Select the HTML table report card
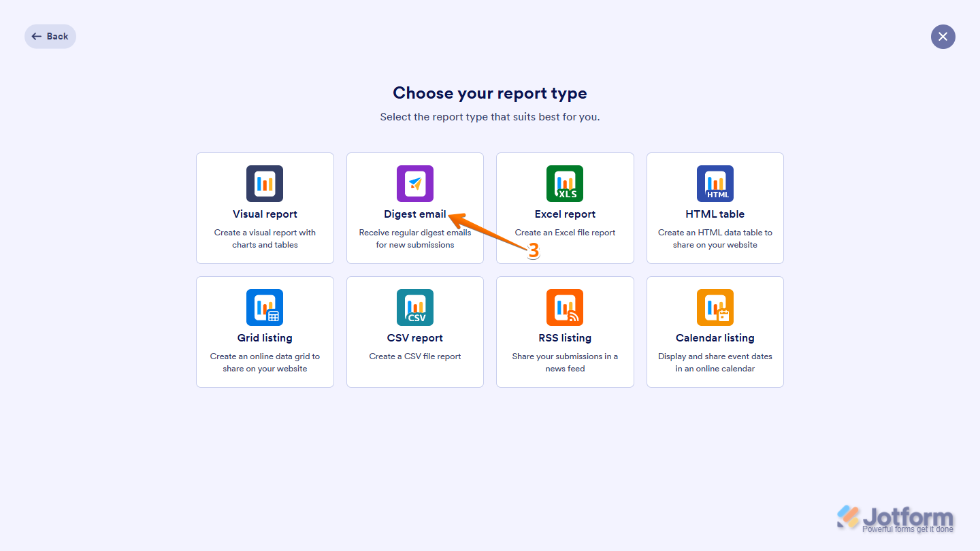980x551 pixels. pyautogui.click(x=715, y=207)
